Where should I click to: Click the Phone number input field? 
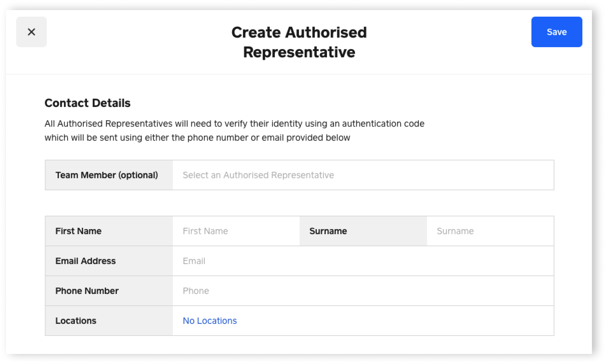(x=363, y=291)
